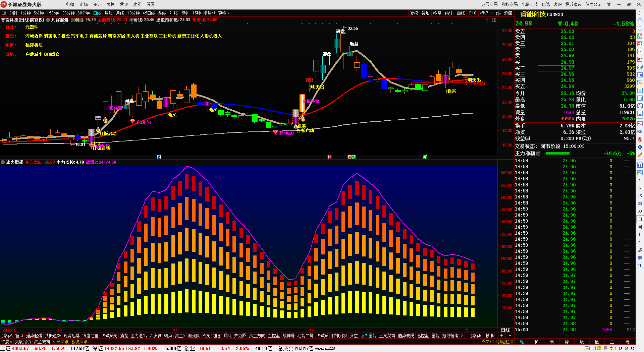Screen dimensions: 644x352
Task: Open the red line chart sidebar icon
Action: click(x=640, y=52)
